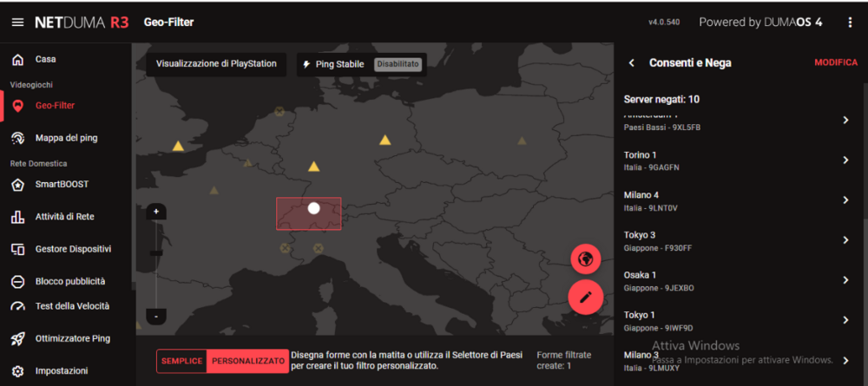Open Casa from the sidebar
The image size is (868, 386).
click(x=45, y=59)
